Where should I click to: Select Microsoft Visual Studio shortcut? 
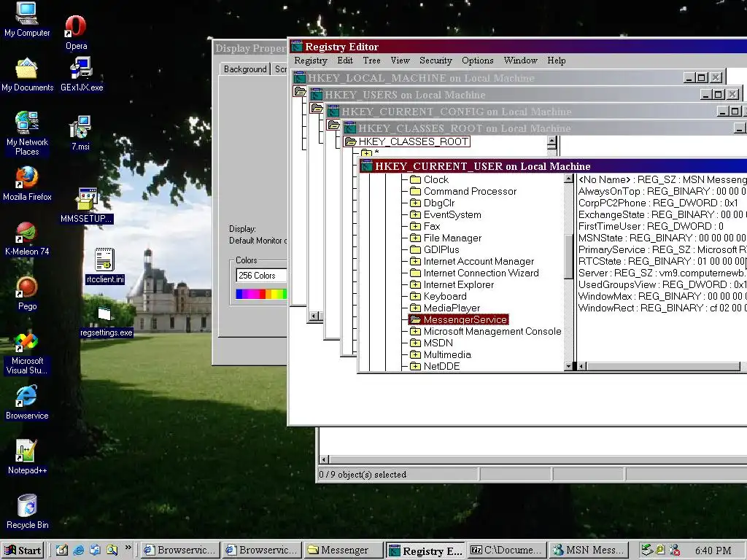[x=27, y=353]
